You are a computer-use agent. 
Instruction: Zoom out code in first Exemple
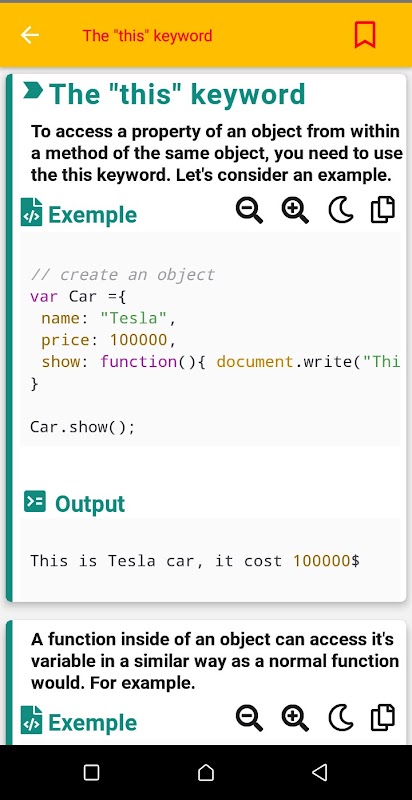pos(249,210)
